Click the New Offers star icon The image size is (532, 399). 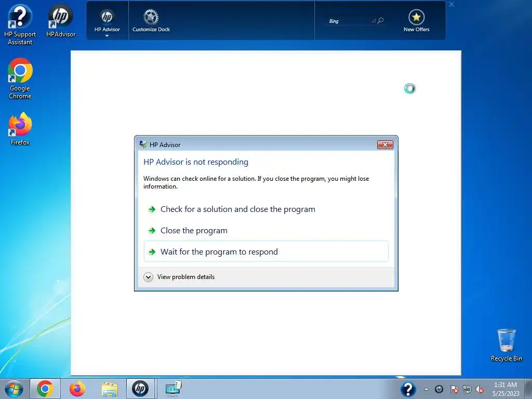pos(416,17)
